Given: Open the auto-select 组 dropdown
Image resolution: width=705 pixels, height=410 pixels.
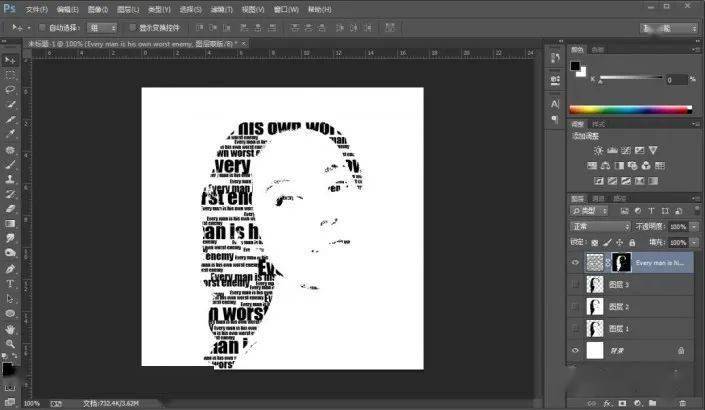Looking at the screenshot, I should 102,28.
